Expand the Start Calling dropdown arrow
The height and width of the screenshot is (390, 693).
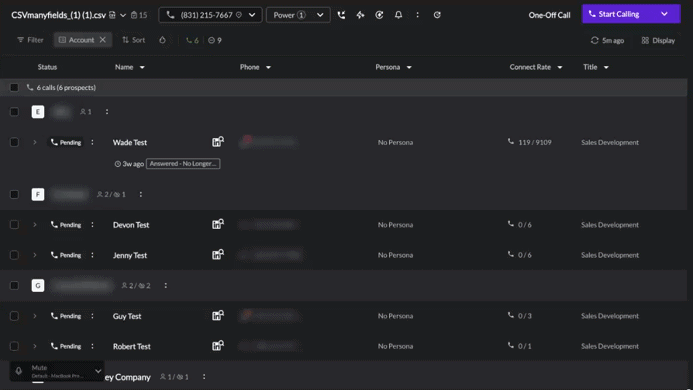[x=664, y=14]
